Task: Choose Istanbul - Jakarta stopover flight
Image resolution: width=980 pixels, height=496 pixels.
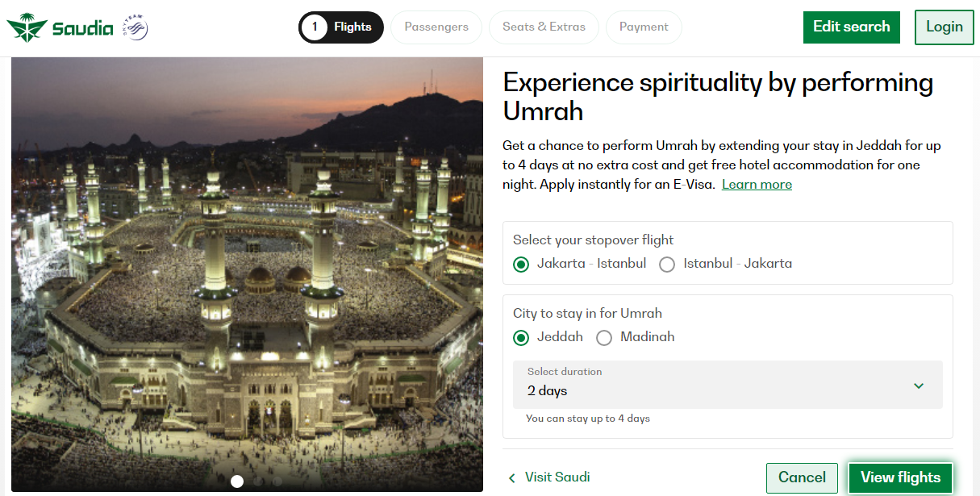Action: pos(667,264)
